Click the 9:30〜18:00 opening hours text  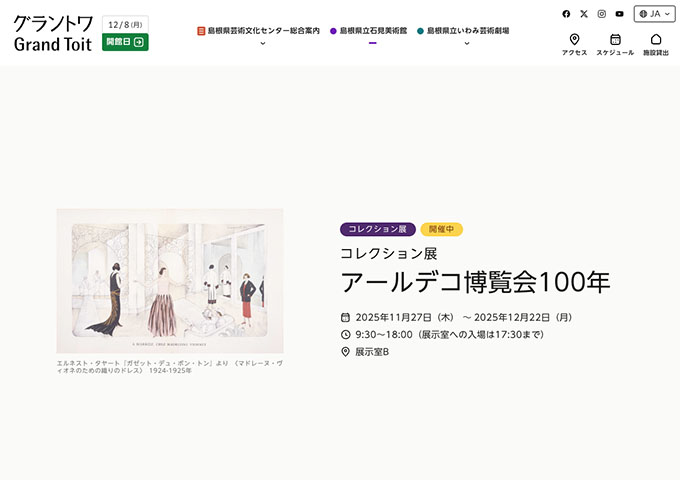tap(450, 334)
